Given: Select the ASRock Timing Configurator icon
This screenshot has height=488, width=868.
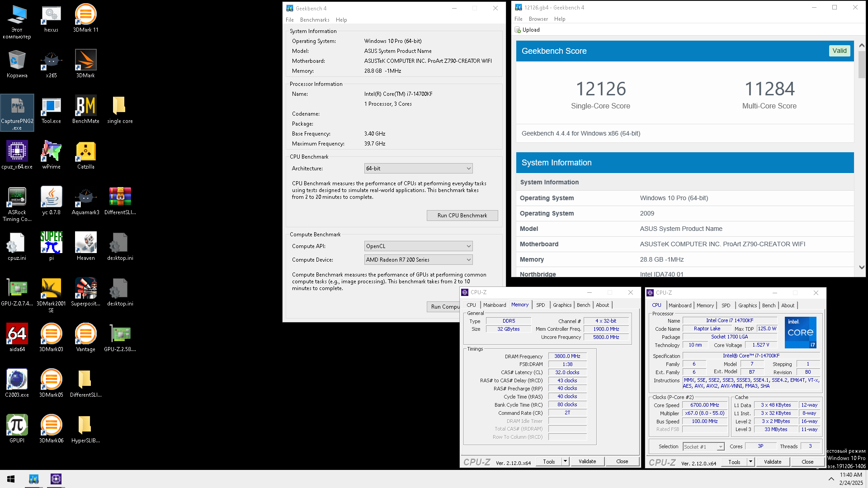Looking at the screenshot, I should (x=17, y=204).
